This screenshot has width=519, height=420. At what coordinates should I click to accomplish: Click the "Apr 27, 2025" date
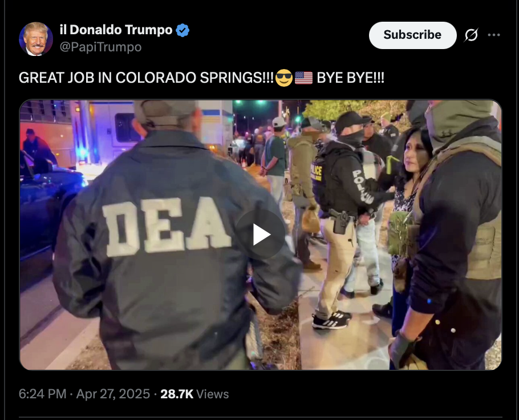pyautogui.click(x=113, y=394)
